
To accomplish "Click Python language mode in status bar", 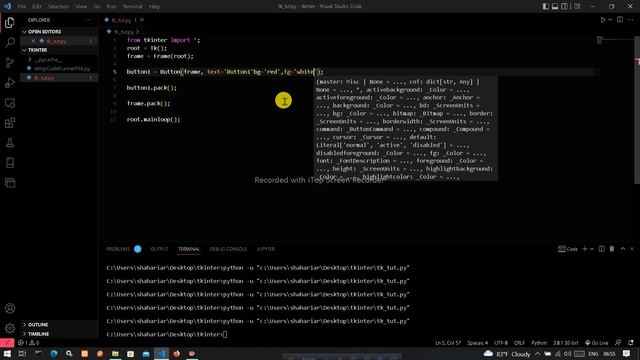I will pos(539,343).
